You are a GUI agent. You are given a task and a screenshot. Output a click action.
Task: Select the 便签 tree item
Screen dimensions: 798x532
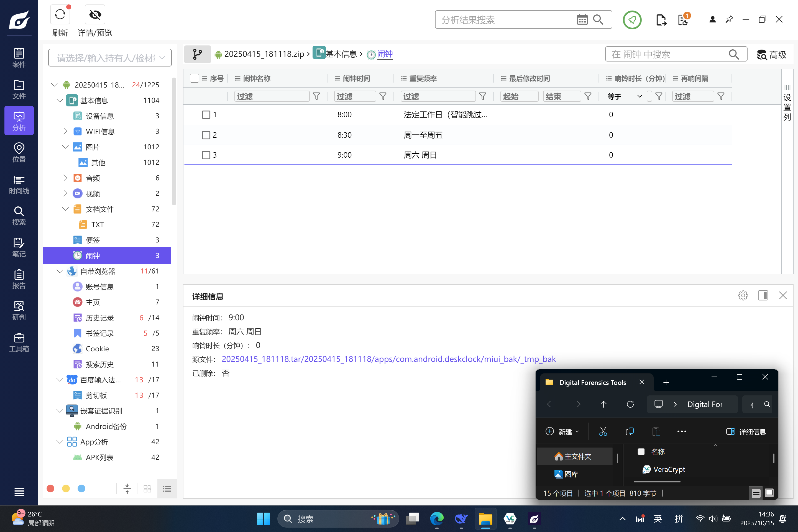(x=93, y=240)
